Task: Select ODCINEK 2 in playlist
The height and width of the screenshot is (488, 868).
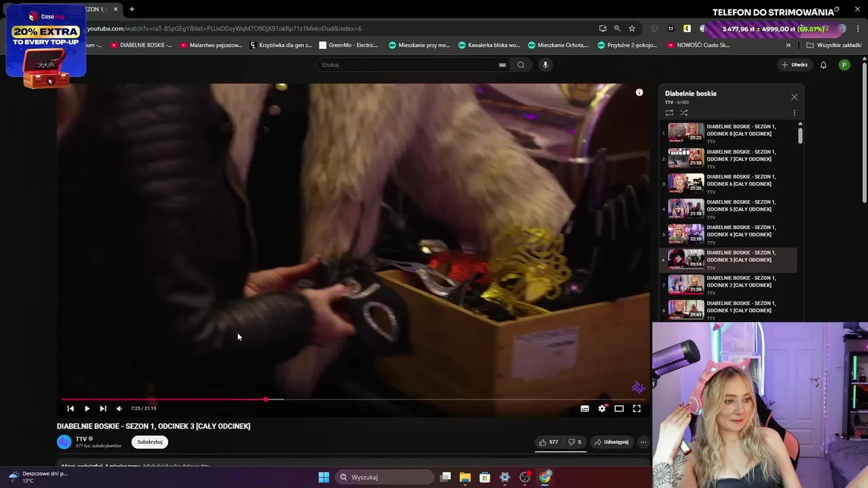Action: tap(729, 285)
